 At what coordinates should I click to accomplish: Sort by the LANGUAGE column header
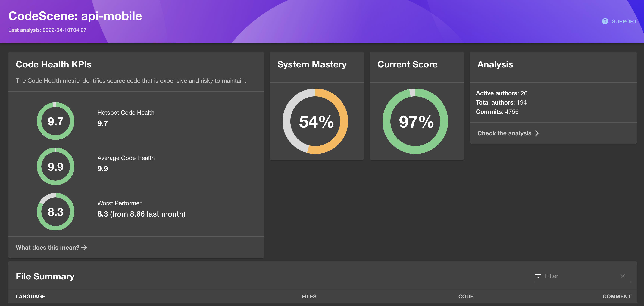click(30, 296)
